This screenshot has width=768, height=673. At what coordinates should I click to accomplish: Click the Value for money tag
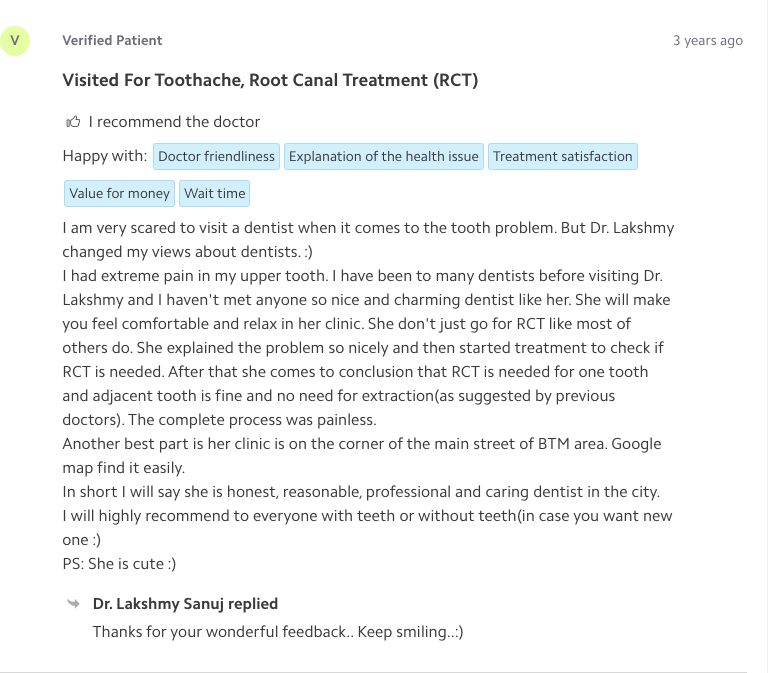click(120, 194)
